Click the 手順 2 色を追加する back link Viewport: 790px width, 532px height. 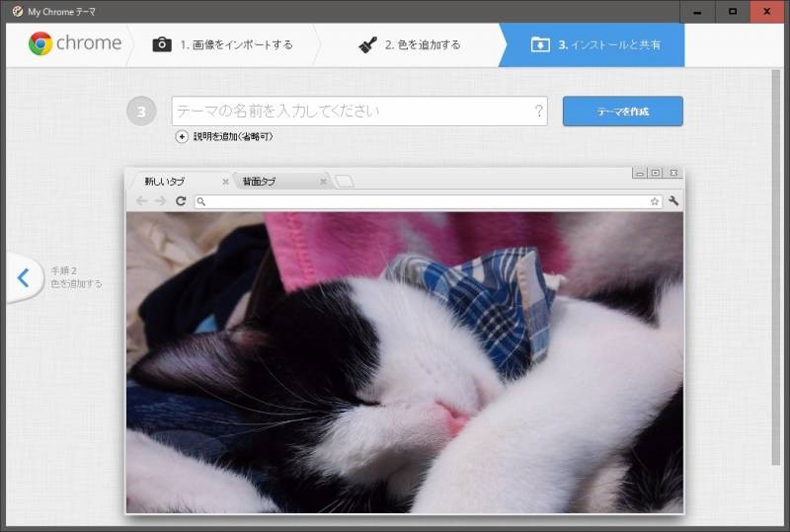[76, 277]
